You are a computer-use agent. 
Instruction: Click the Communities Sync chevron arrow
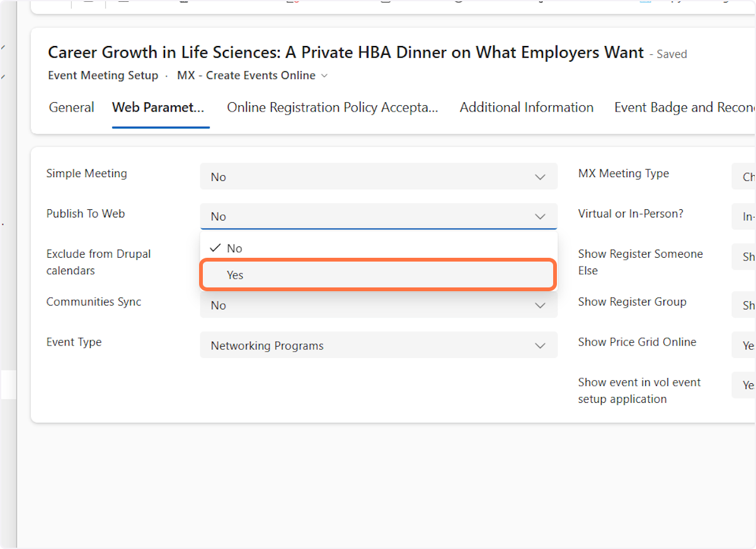click(540, 305)
